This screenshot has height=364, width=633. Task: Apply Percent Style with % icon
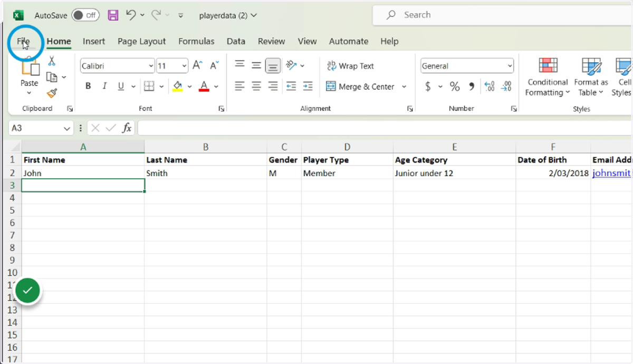(455, 87)
